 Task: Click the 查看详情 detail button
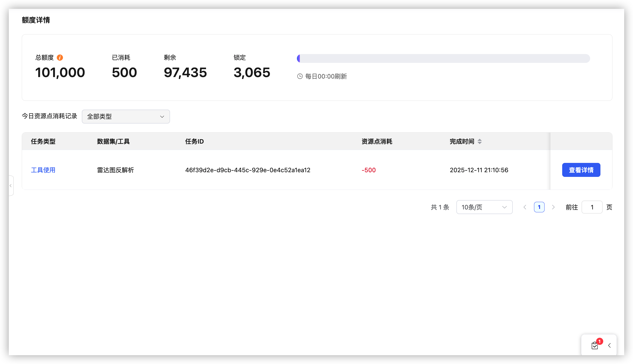tap(581, 170)
